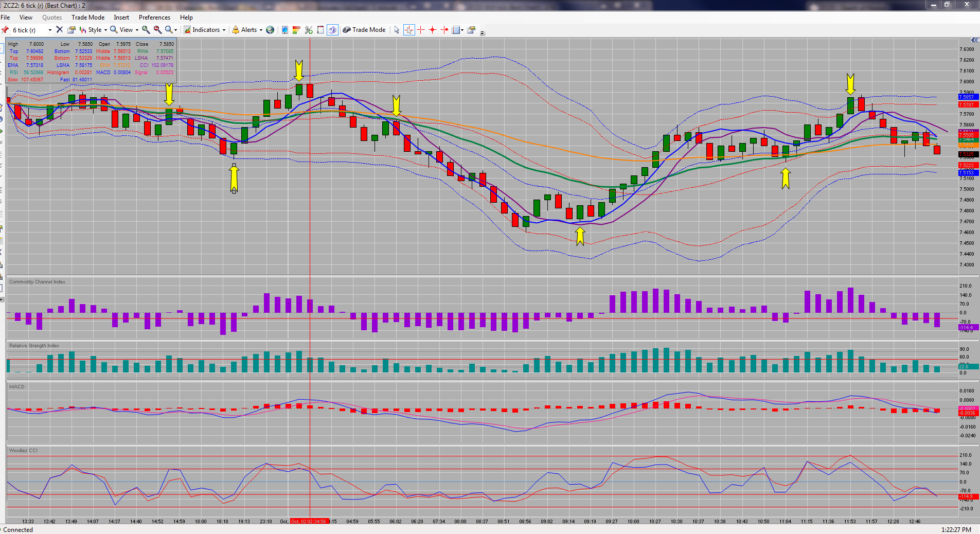Collapse the price axis using double-chevron
This screenshot has height=534, width=980.
tap(974, 40)
